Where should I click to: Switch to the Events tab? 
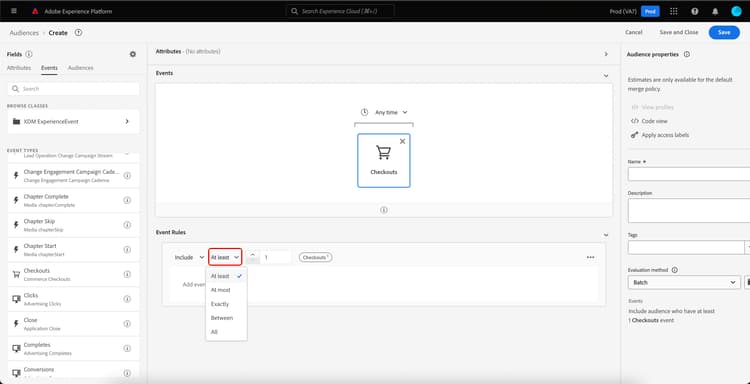49,68
